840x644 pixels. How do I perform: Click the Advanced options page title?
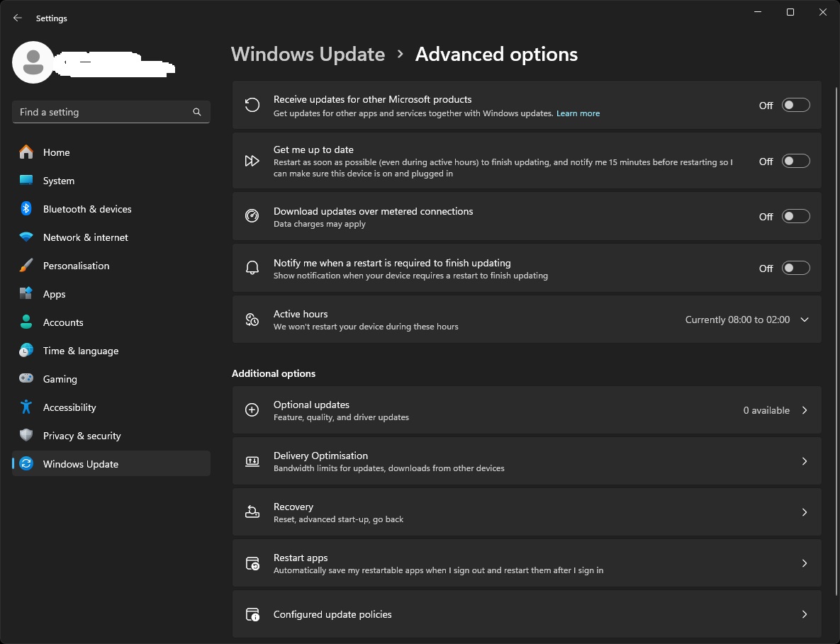(496, 54)
